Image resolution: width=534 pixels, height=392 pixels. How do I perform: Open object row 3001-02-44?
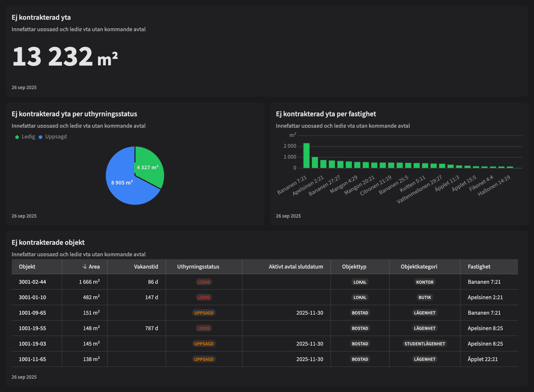click(x=32, y=282)
